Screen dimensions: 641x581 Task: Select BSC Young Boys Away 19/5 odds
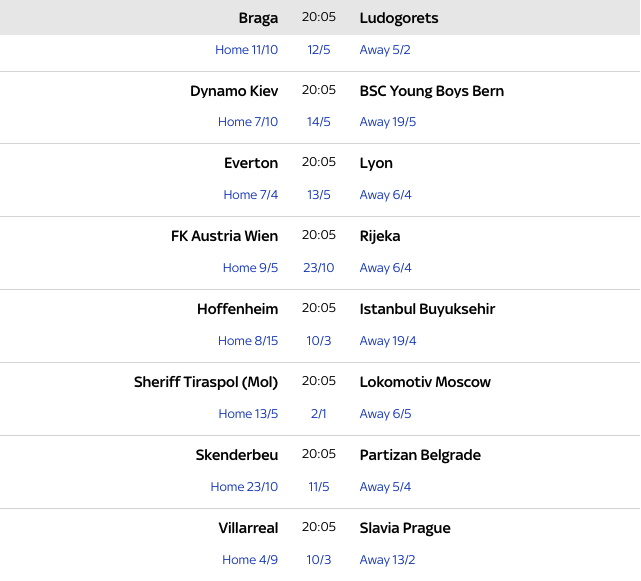[388, 122]
